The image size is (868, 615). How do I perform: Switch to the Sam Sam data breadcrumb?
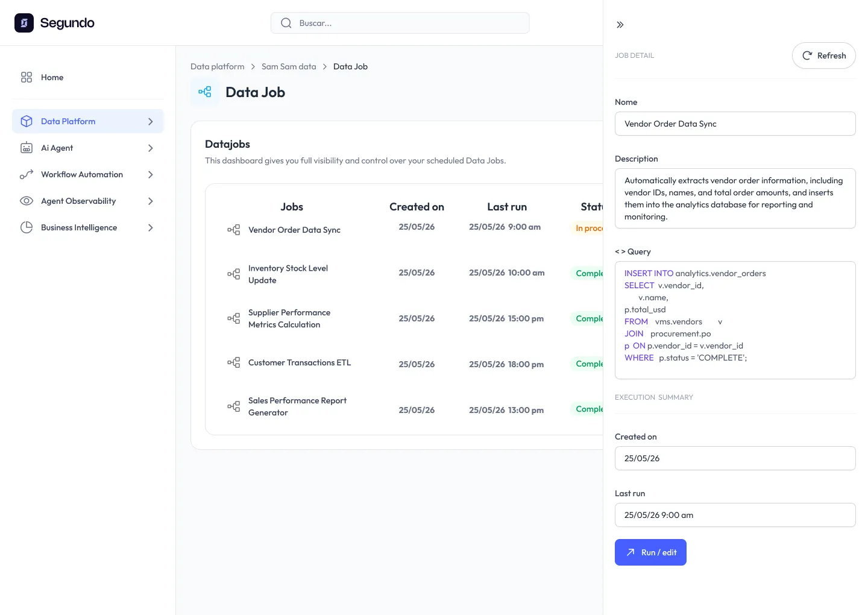tap(289, 66)
